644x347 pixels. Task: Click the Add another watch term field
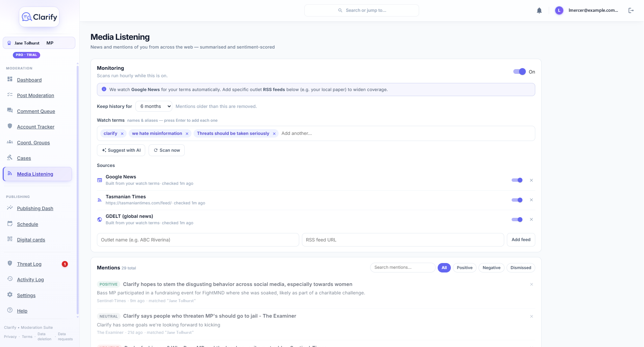tap(406, 134)
